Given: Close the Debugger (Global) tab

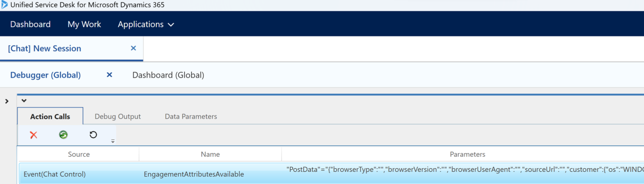Looking at the screenshot, I should 109,74.
